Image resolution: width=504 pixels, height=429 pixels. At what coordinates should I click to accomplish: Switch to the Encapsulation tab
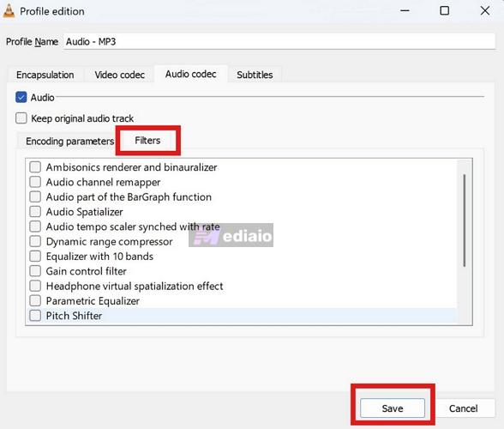(45, 75)
